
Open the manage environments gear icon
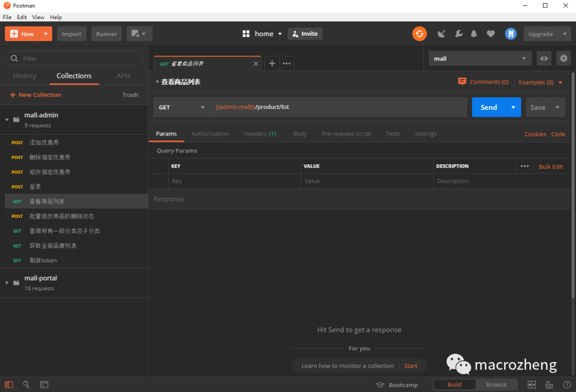click(x=564, y=59)
